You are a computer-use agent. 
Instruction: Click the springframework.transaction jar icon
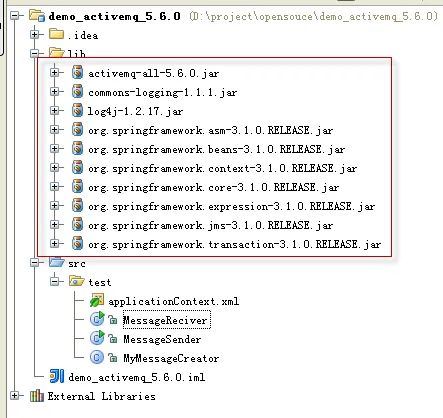tap(77, 243)
